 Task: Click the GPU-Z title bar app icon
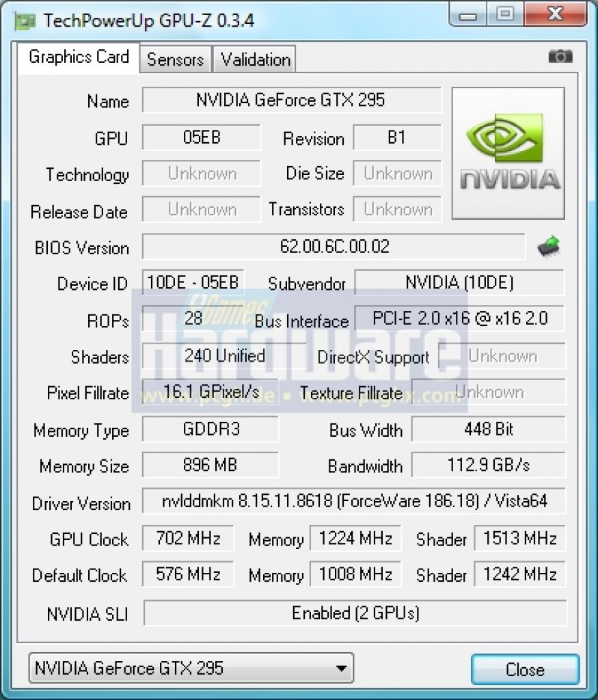pos(25,21)
